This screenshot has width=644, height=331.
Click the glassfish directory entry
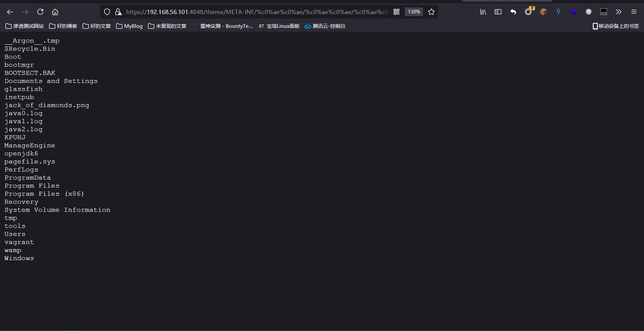[23, 89]
